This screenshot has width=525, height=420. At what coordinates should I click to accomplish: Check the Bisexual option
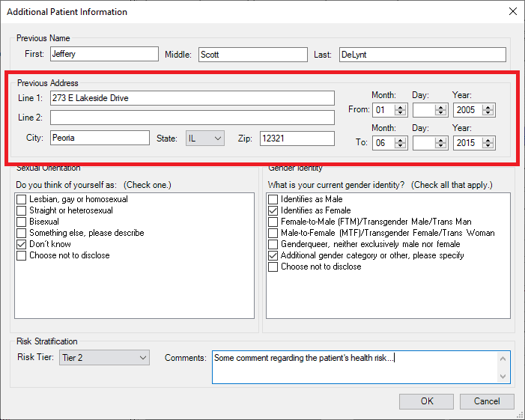pos(22,222)
